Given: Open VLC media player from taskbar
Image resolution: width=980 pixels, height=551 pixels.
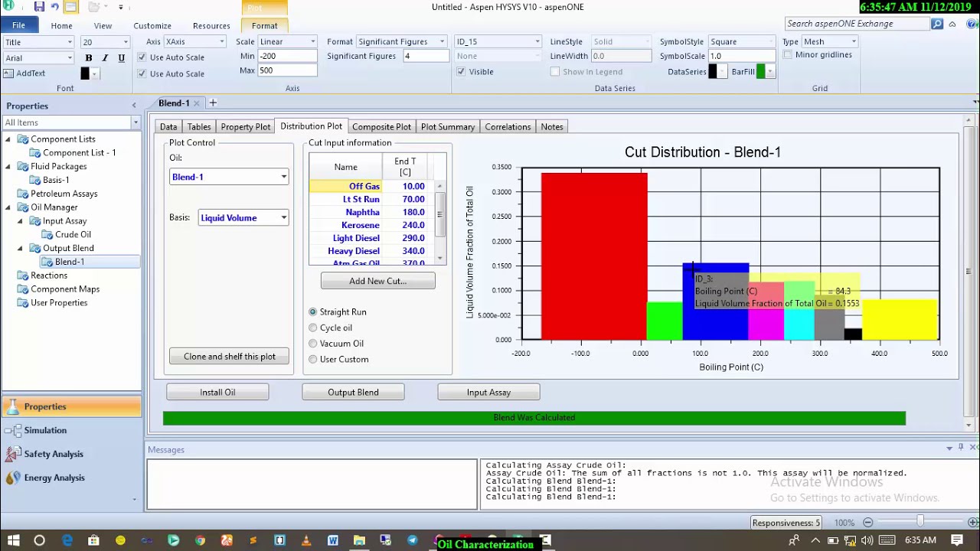Looking at the screenshot, I should (306, 540).
